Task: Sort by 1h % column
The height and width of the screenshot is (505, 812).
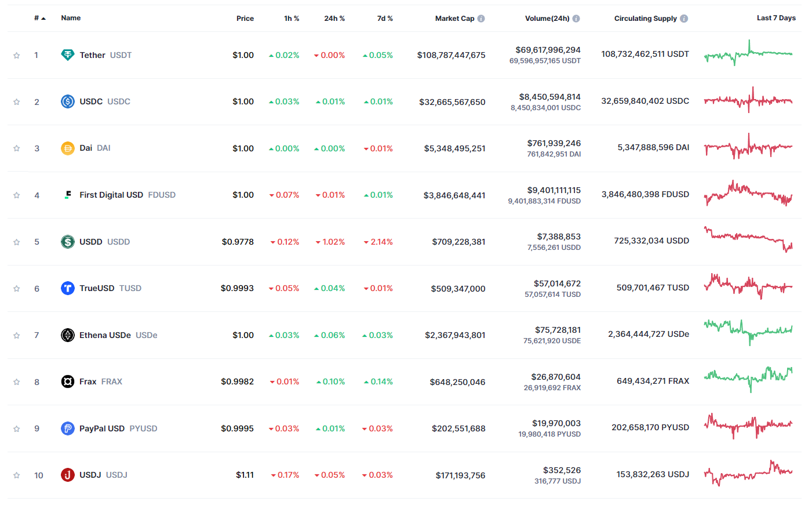Action: tap(292, 19)
